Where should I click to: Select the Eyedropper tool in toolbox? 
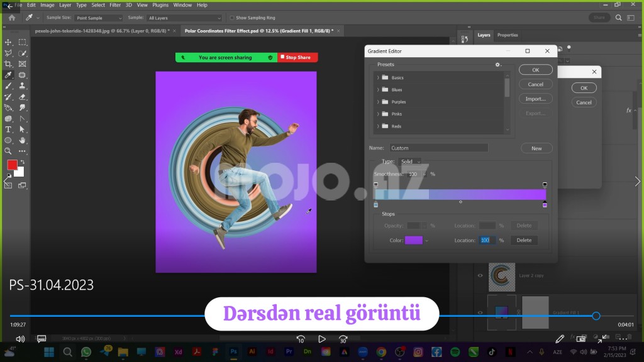8,75
